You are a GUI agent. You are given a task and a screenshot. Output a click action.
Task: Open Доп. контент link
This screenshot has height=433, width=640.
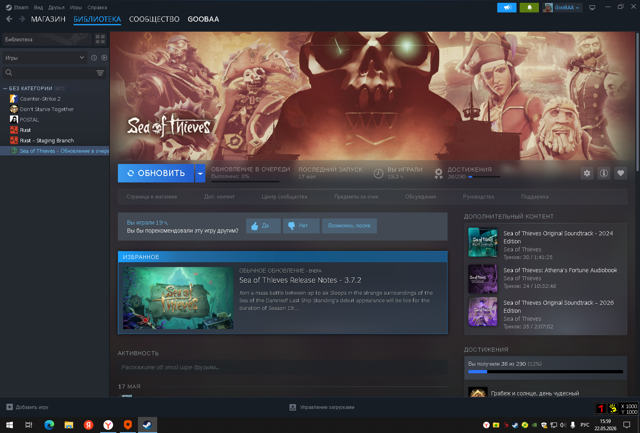click(x=219, y=197)
